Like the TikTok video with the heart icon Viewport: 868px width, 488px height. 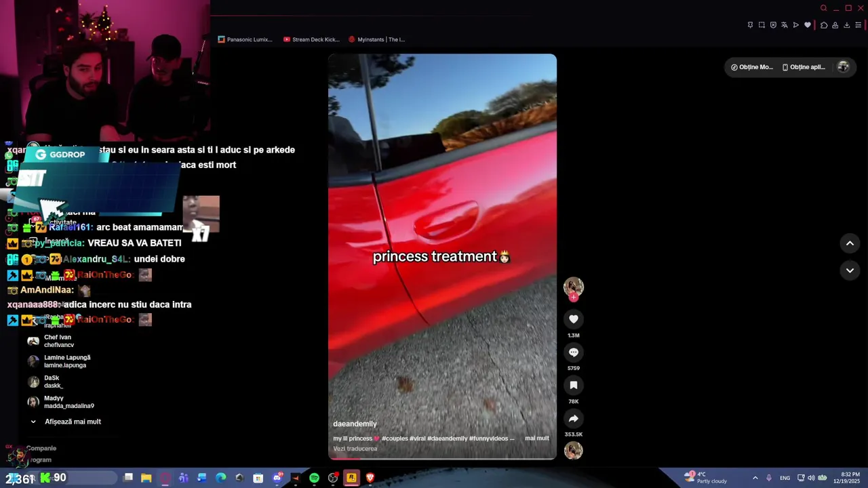click(x=574, y=319)
